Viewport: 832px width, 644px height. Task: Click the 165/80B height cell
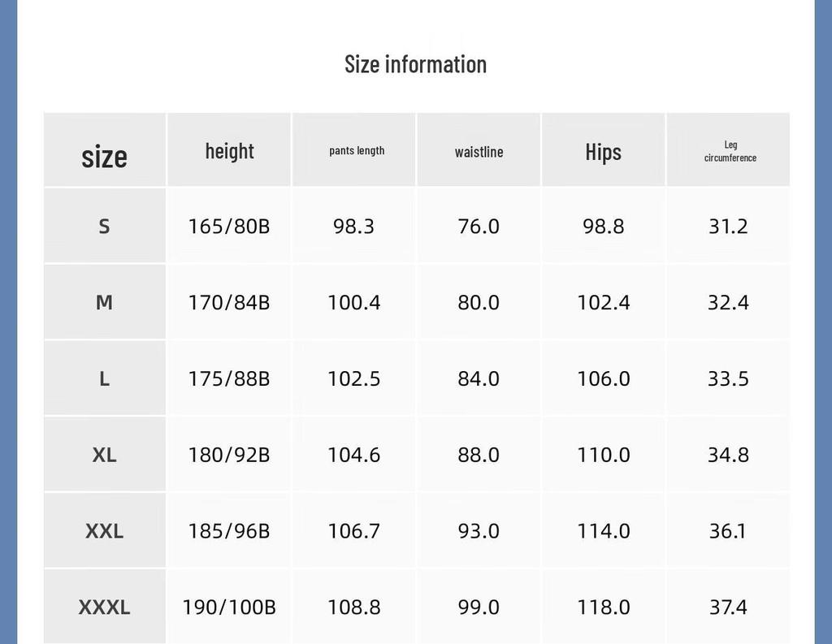click(x=229, y=227)
